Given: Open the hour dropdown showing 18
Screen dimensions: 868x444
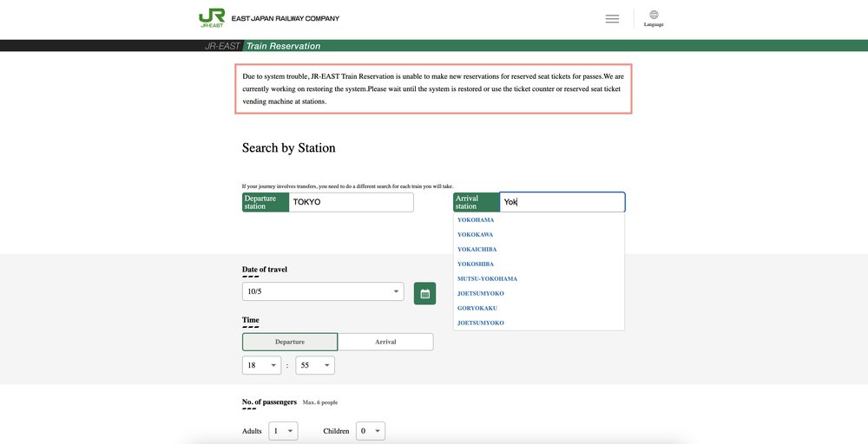Looking at the screenshot, I should point(261,366).
